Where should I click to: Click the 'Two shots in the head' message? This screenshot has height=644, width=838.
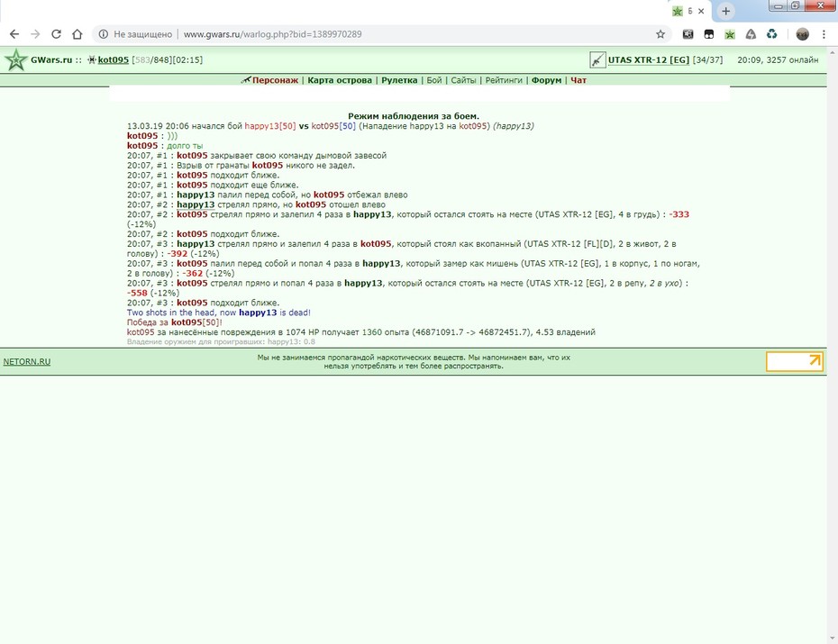[219, 313]
